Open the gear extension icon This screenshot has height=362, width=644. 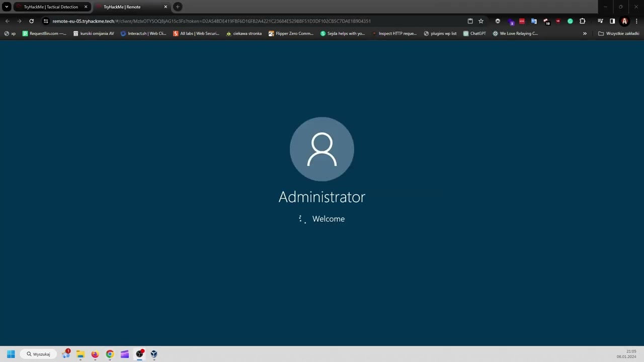[x=498, y=21]
